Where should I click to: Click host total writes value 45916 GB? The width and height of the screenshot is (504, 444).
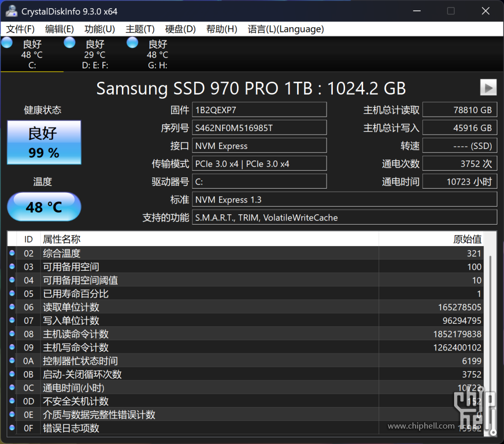(x=460, y=128)
